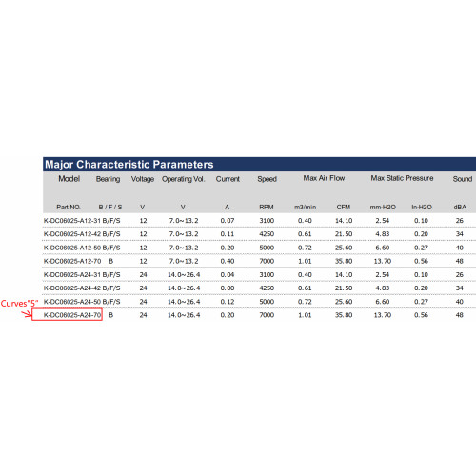Click the Max Static Pressure header
The width and height of the screenshot is (476, 476).
coord(402,178)
